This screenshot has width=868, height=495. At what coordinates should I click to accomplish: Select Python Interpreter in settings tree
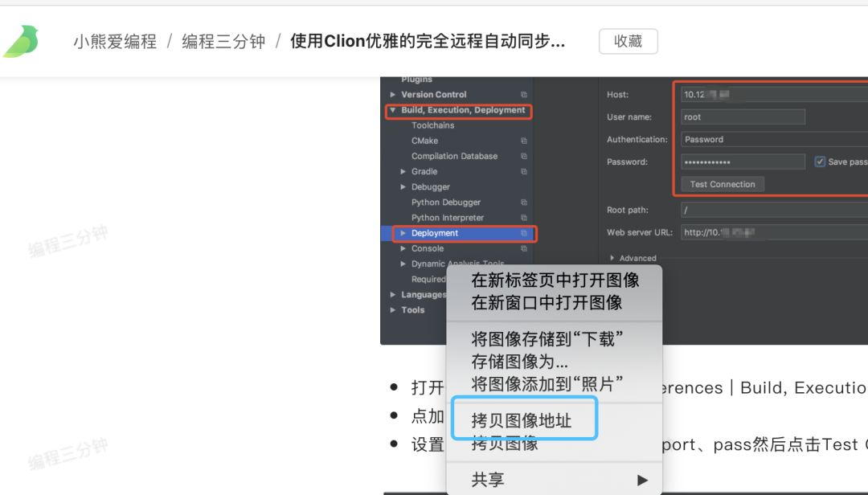[x=448, y=218]
